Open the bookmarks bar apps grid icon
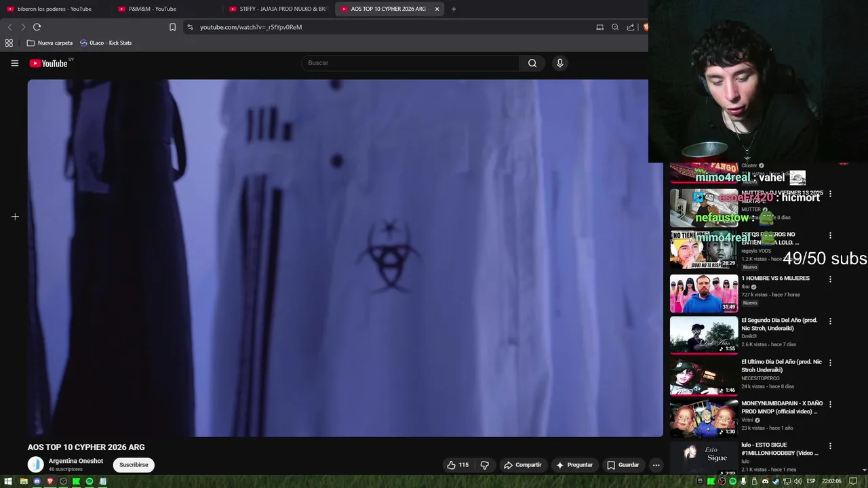Screen dimensions: 868x488 [9, 43]
